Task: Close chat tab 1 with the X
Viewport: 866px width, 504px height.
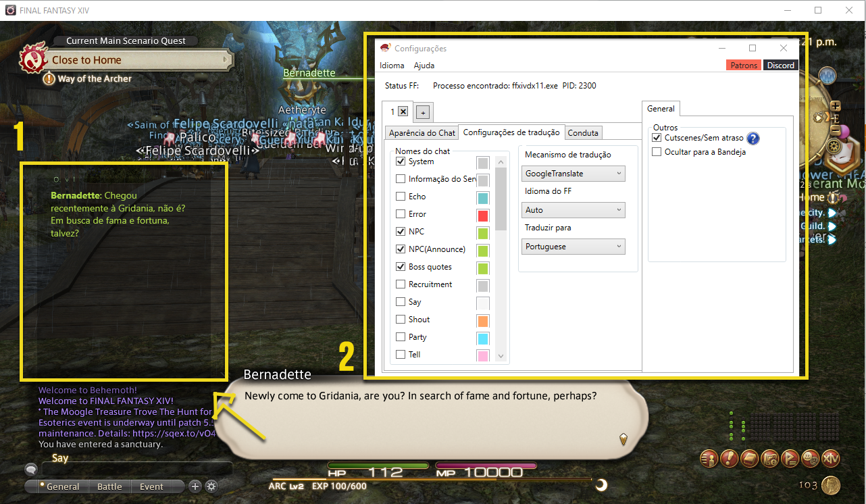Action: point(403,111)
